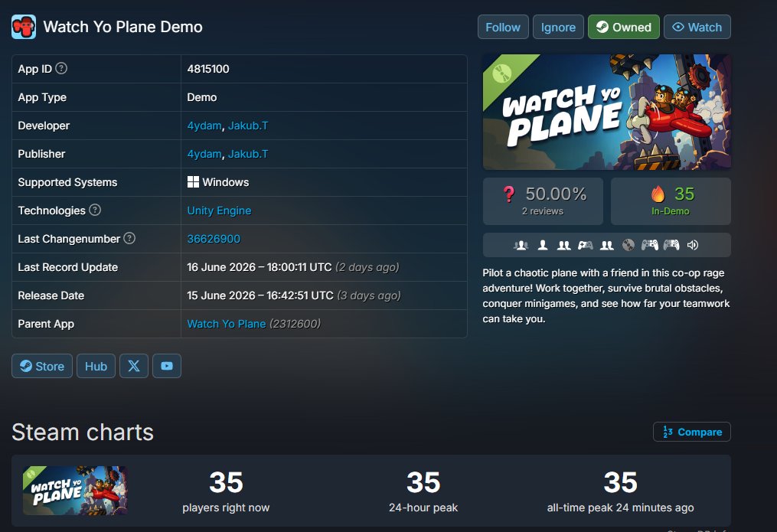Click the 50.00% review score box
This screenshot has height=532, width=777.
pyautogui.click(x=543, y=201)
